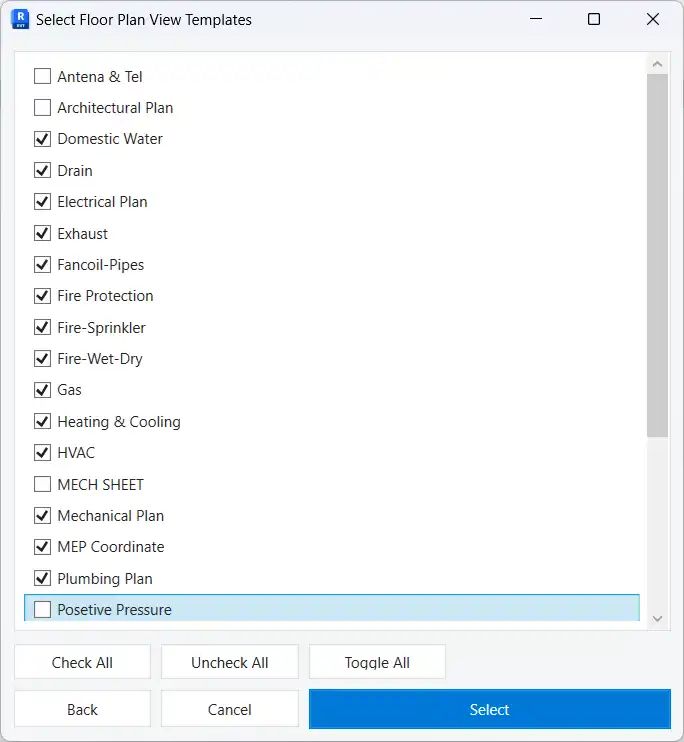Image resolution: width=684 pixels, height=742 pixels.
Task: Deselect the Drain checkbox
Action: click(x=42, y=171)
